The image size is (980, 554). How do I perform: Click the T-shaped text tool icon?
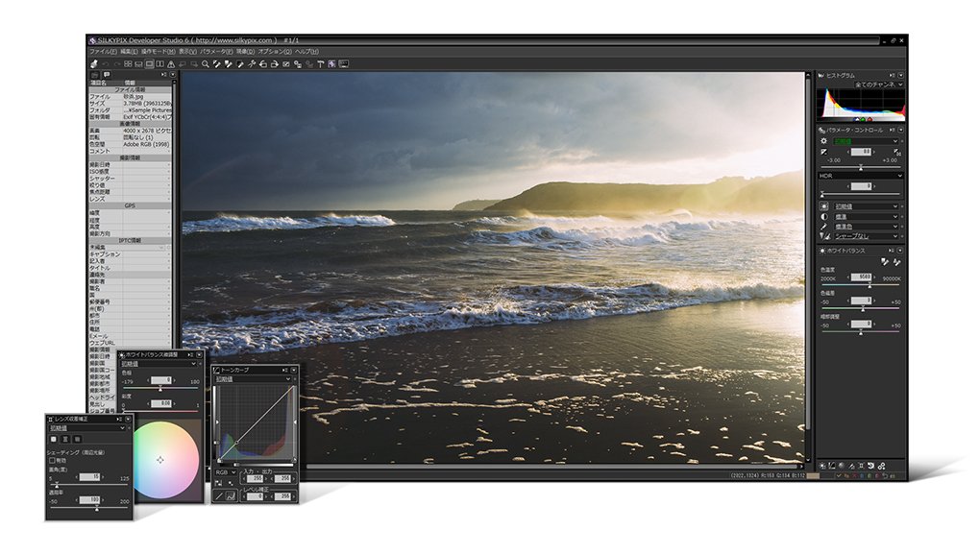pyautogui.click(x=320, y=63)
